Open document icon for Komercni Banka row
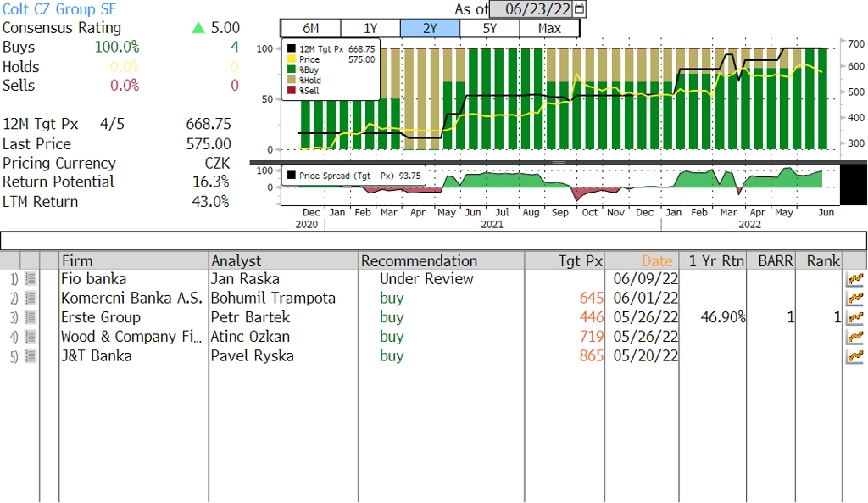 point(31,298)
